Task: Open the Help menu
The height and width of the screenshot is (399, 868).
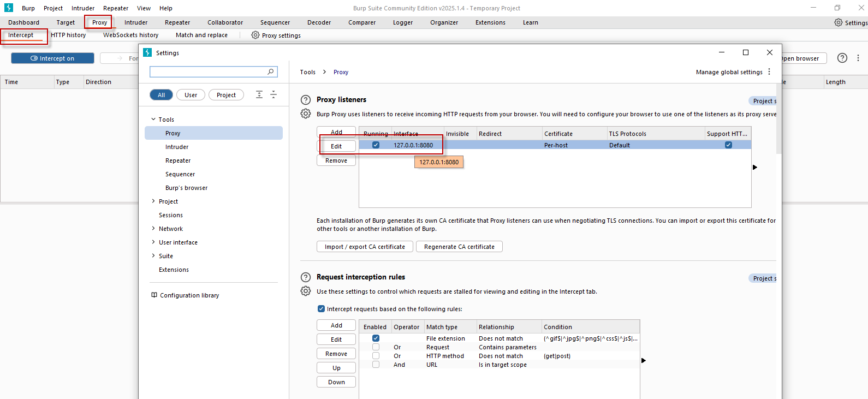Action: click(x=166, y=8)
